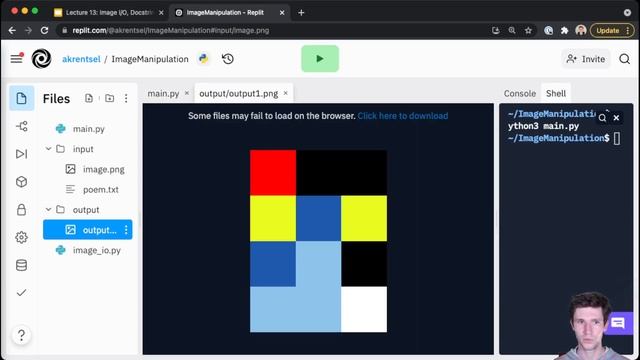640x360 pixels.
Task: Open the search magnifier in header
Action: 624,59
